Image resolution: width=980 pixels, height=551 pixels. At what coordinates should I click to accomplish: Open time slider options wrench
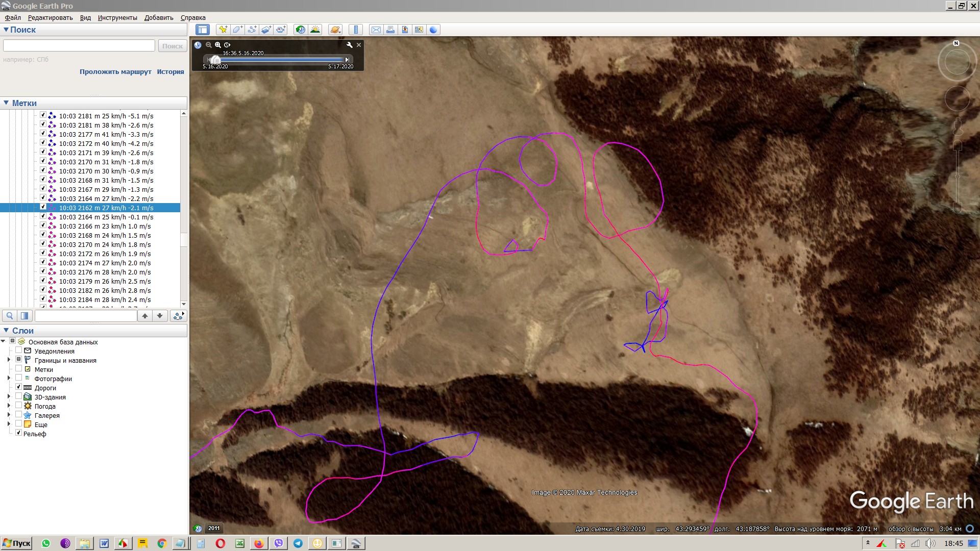[x=350, y=45]
